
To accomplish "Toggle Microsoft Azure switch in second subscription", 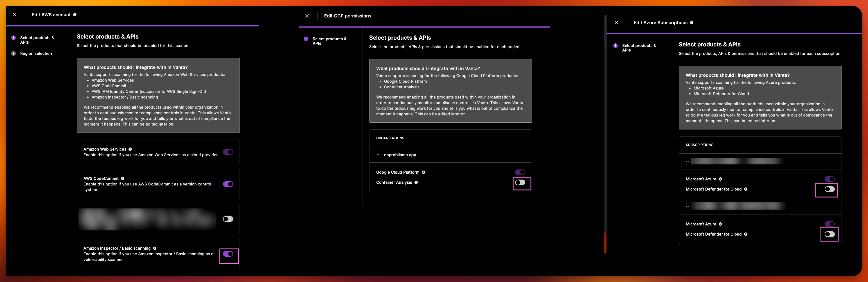I will pyautogui.click(x=829, y=224).
